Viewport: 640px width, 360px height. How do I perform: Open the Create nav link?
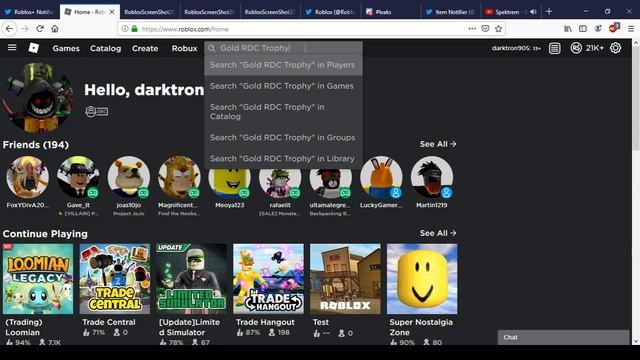click(145, 48)
